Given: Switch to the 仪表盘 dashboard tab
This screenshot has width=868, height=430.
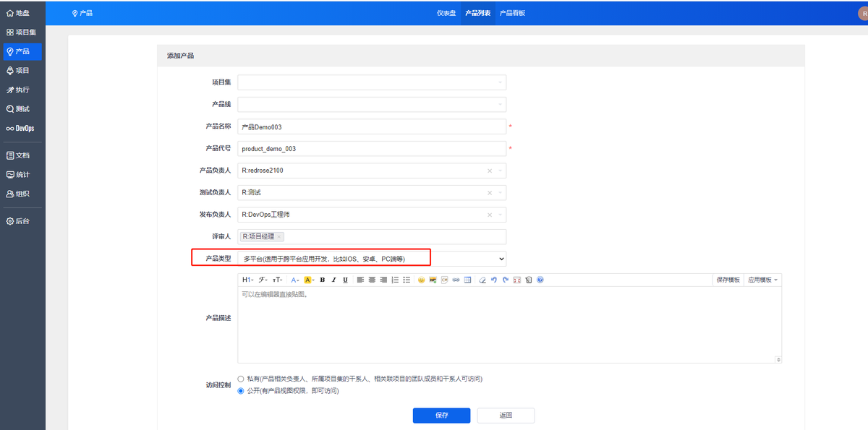Looking at the screenshot, I should point(446,13).
